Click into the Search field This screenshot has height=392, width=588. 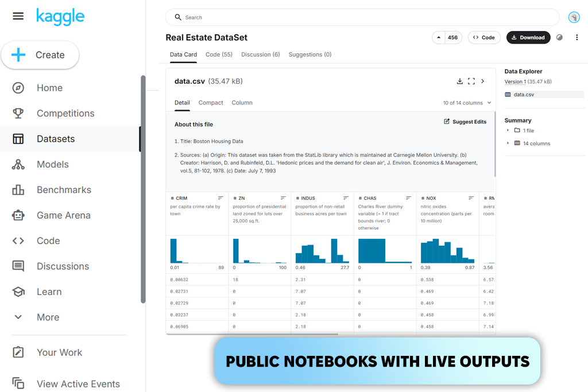[x=362, y=17]
